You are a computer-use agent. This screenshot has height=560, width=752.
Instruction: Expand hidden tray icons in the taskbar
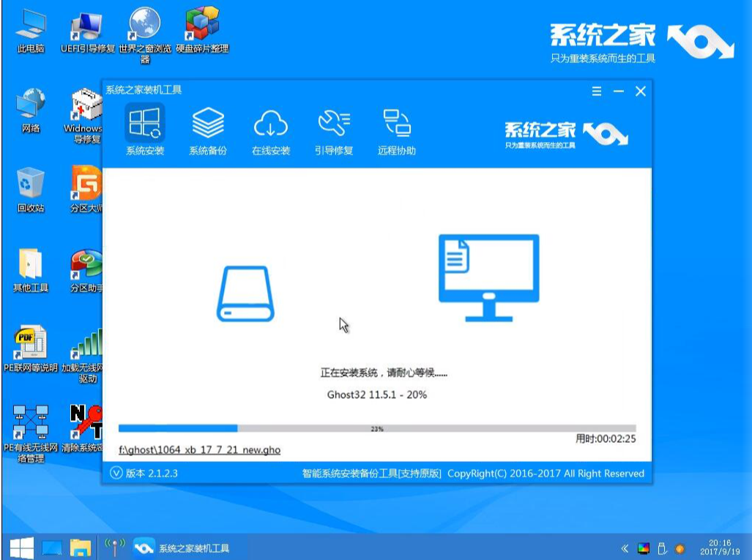tap(624, 546)
